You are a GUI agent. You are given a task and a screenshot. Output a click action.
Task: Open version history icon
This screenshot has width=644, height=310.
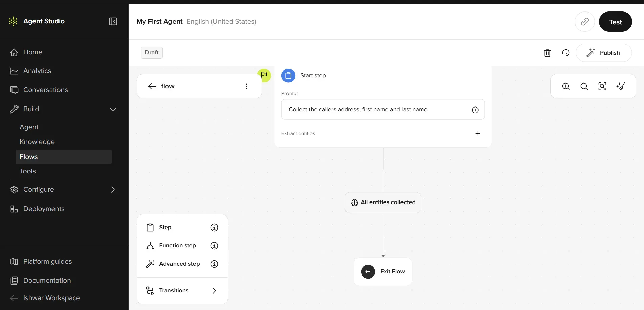pyautogui.click(x=566, y=53)
